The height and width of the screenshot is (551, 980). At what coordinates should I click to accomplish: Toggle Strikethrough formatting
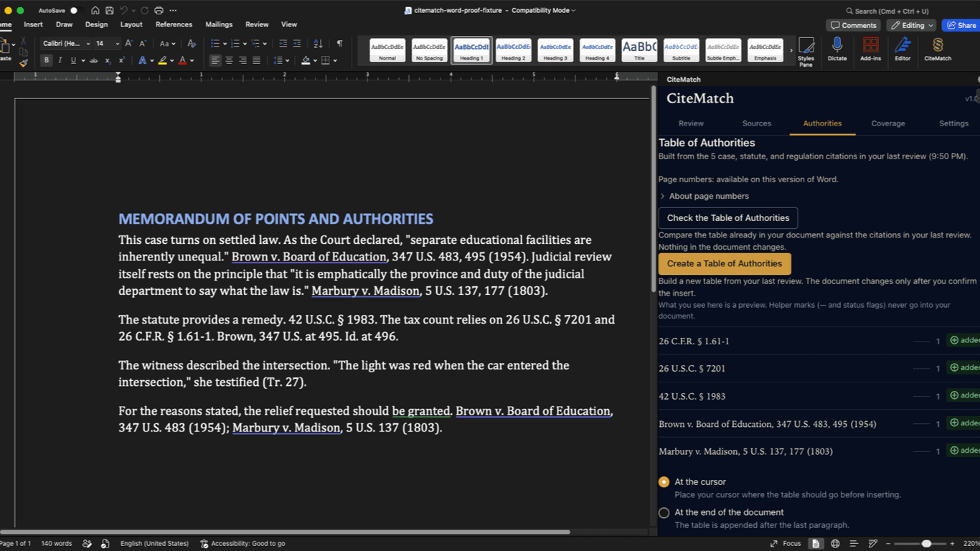point(93,60)
